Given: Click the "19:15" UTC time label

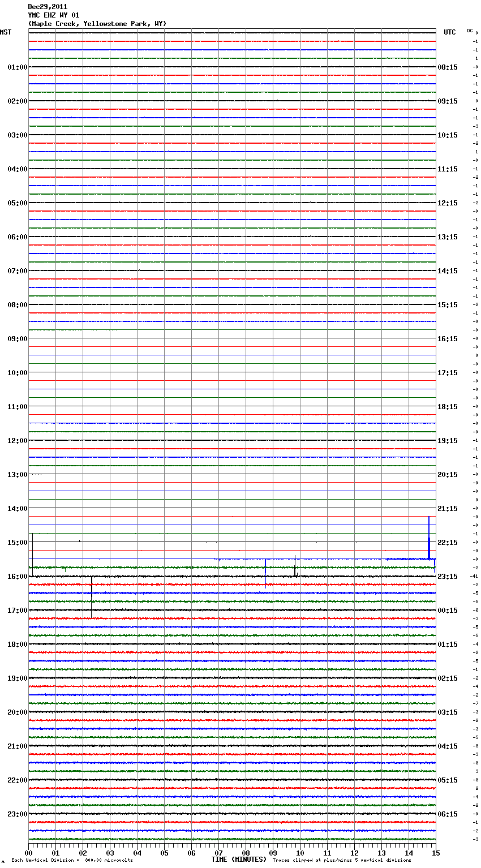Looking at the screenshot, I should tap(448, 441).
